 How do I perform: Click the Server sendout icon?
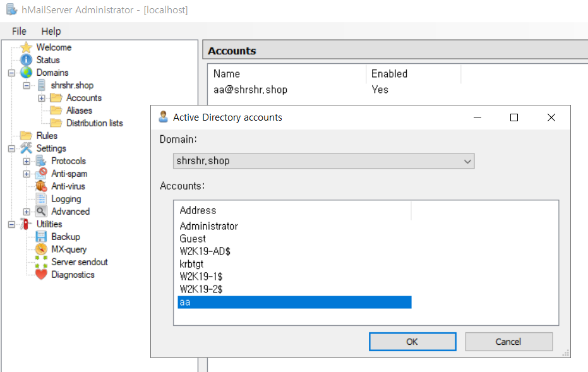point(41,261)
